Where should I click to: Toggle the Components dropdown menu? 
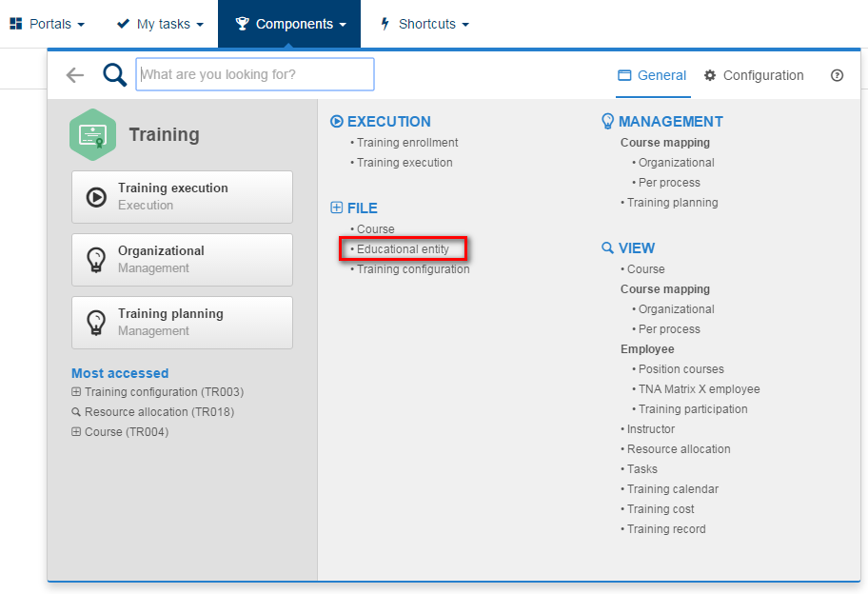pyautogui.click(x=289, y=24)
